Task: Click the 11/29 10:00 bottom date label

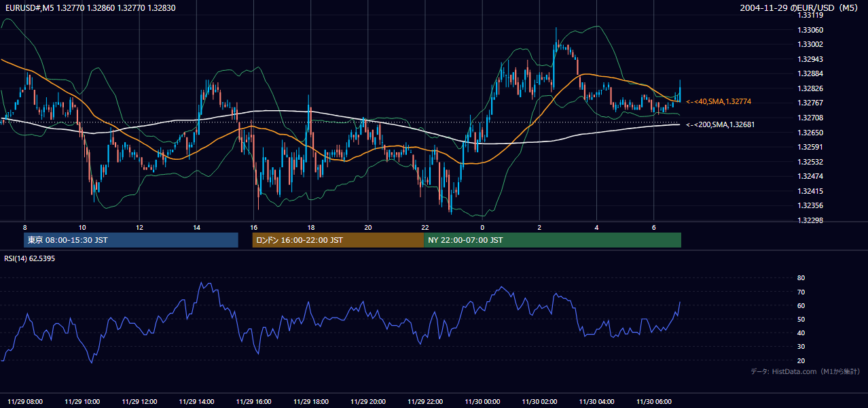Action: (82, 401)
